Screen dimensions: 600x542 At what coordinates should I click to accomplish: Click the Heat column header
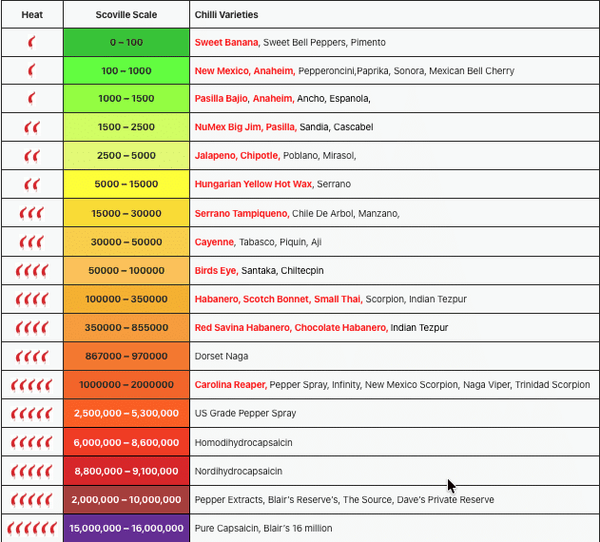coord(32,15)
